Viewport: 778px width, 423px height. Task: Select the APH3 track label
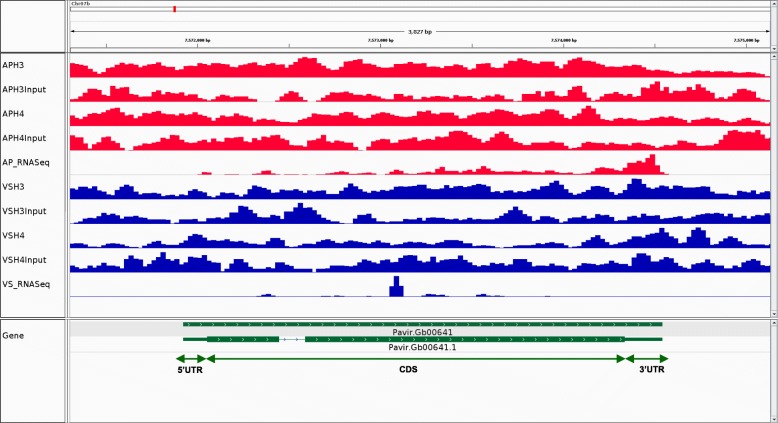click(13, 65)
